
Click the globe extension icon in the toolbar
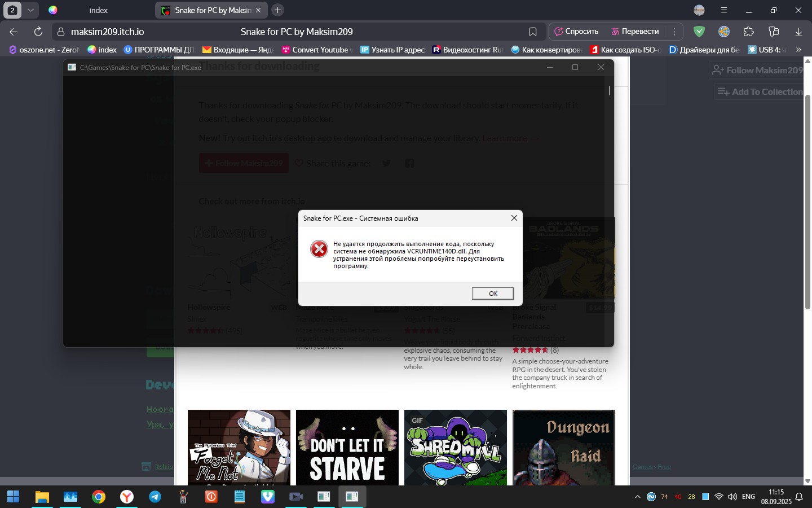[x=724, y=32]
